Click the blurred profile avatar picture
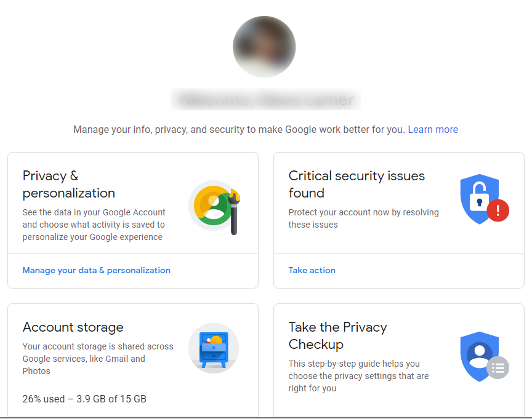The image size is (532, 419). (x=264, y=47)
